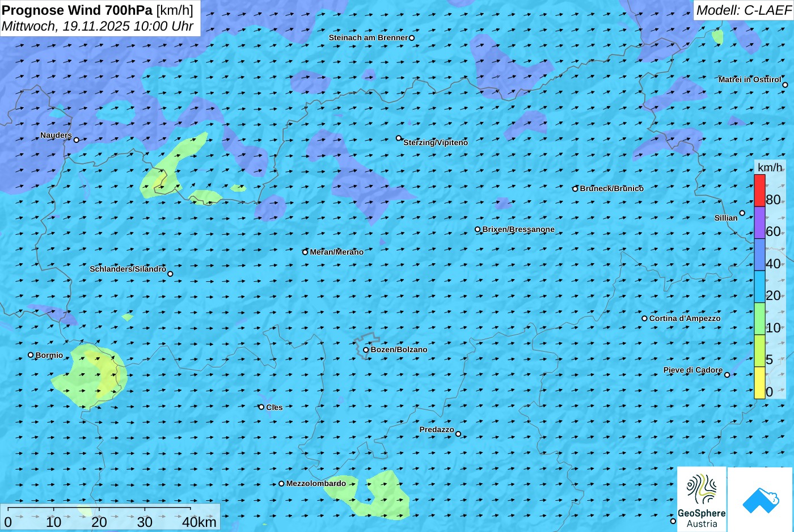Click the "Brixen/Bressanone" text label
Image resolution: width=794 pixels, height=532 pixels.
[518, 229]
